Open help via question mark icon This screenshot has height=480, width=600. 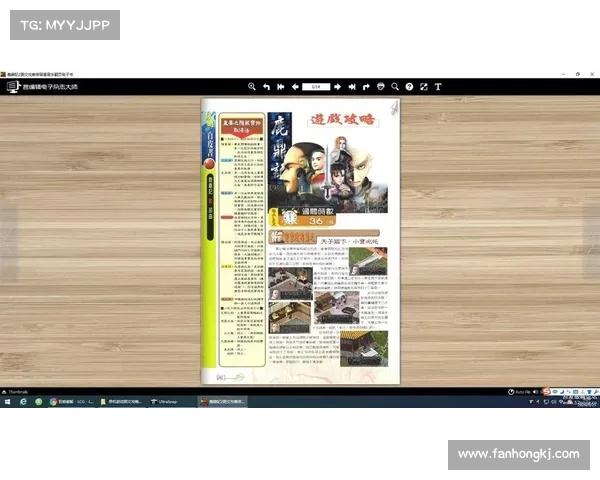coord(409,87)
